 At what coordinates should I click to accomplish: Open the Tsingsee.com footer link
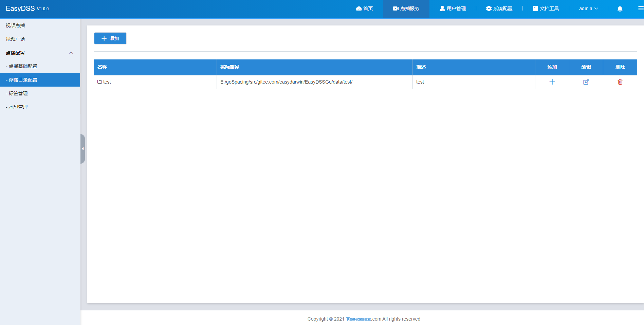(363, 319)
